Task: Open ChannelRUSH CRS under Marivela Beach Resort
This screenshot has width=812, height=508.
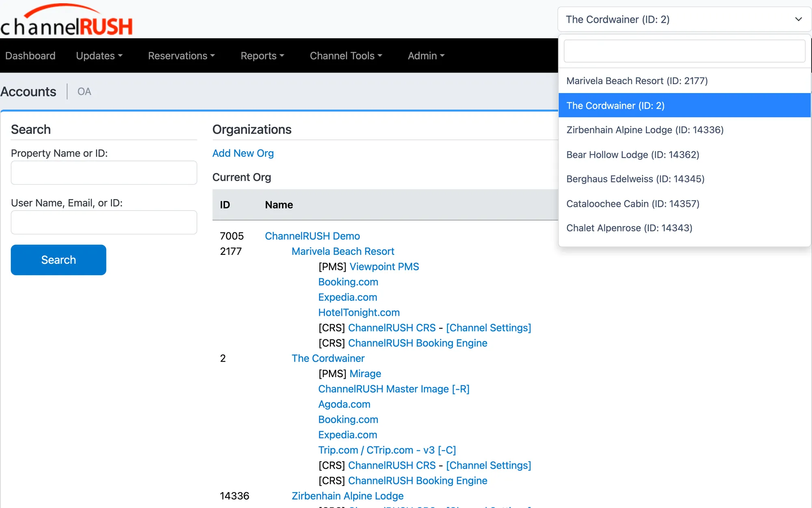Action: click(x=392, y=328)
